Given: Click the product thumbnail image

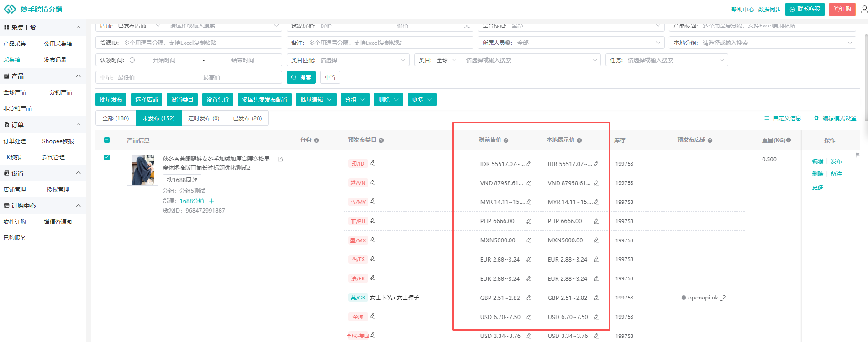Looking at the screenshot, I should (x=142, y=170).
